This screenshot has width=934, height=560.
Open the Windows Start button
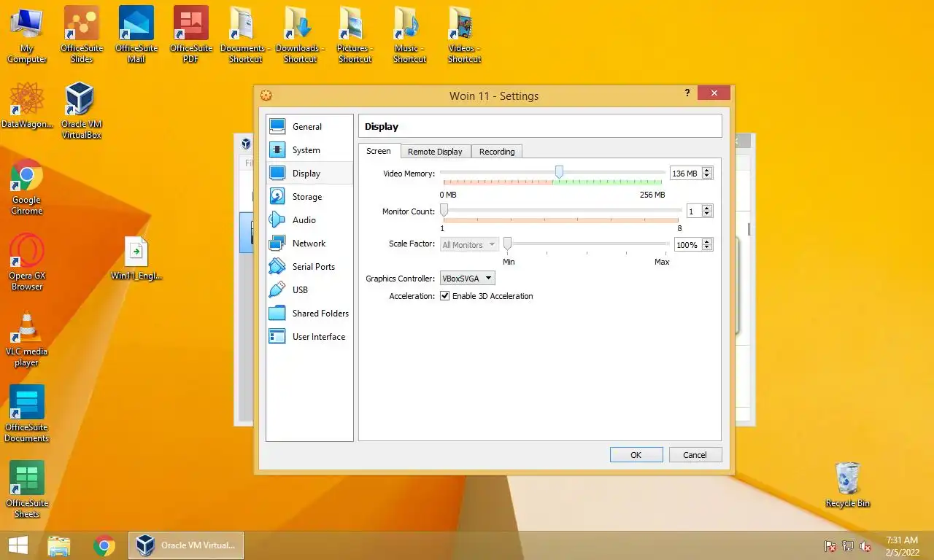click(x=18, y=545)
